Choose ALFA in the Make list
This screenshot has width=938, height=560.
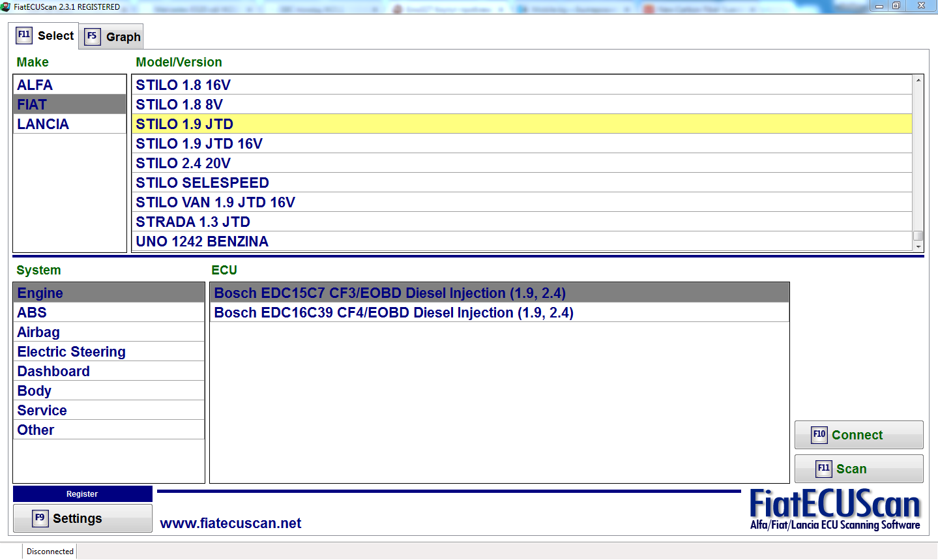pyautogui.click(x=35, y=85)
